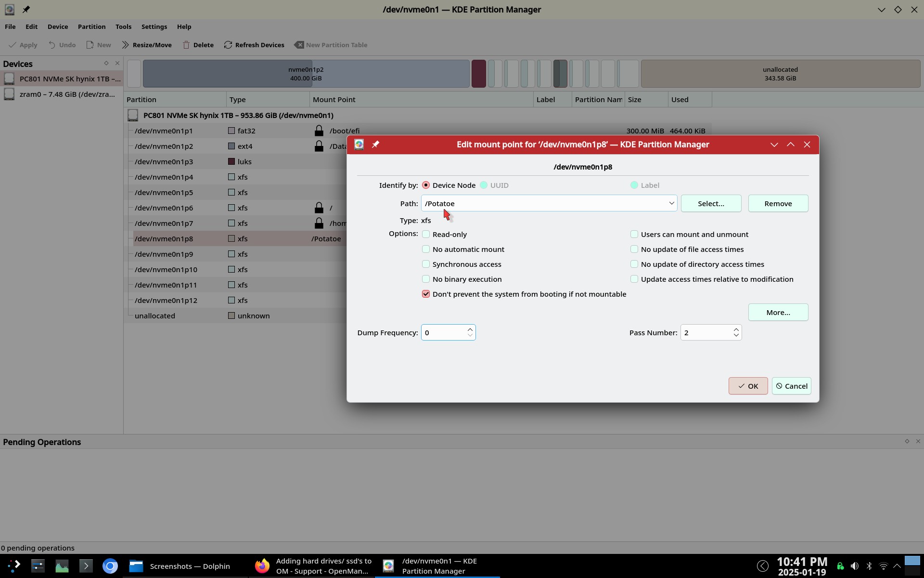Check No automatic mount
924x578 pixels.
[426, 250]
